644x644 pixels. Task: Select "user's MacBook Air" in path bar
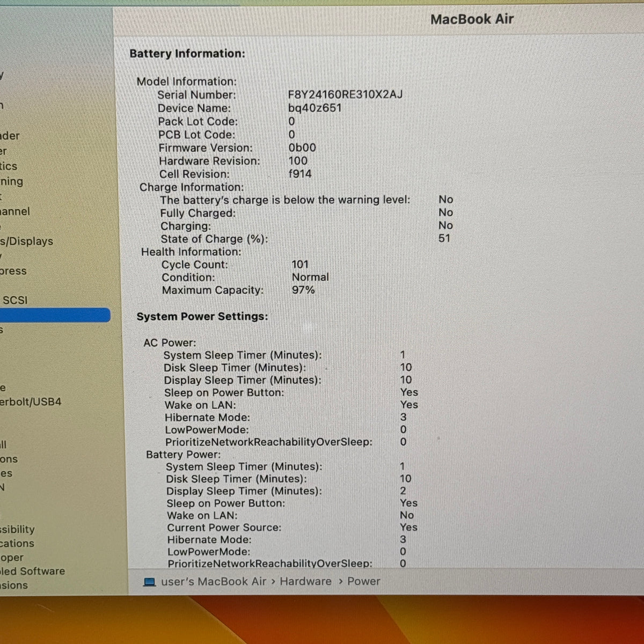[214, 582]
